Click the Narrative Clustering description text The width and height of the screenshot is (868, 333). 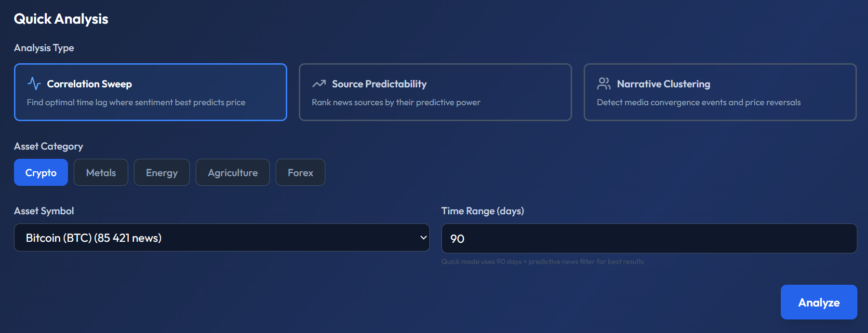click(x=698, y=102)
